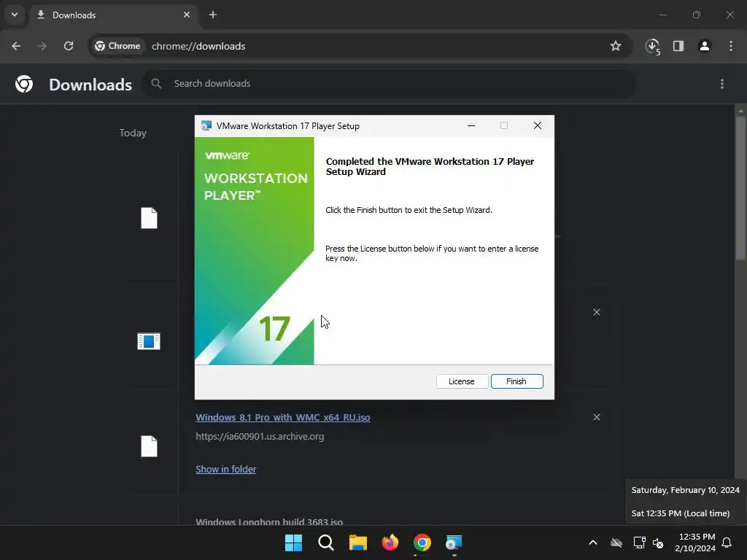Open Firefox from taskbar
This screenshot has width=747, height=560.
pyautogui.click(x=390, y=542)
